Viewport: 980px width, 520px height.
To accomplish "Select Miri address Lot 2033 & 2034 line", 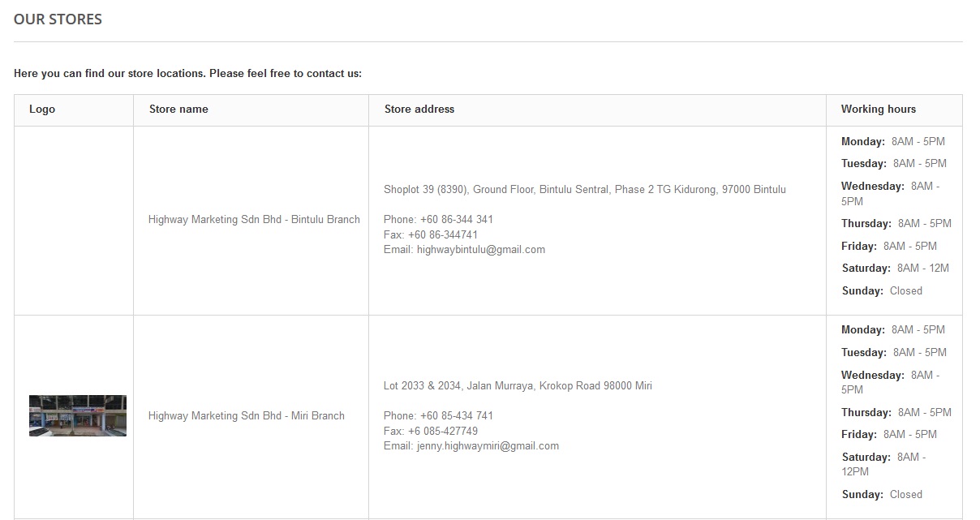I will tap(518, 385).
